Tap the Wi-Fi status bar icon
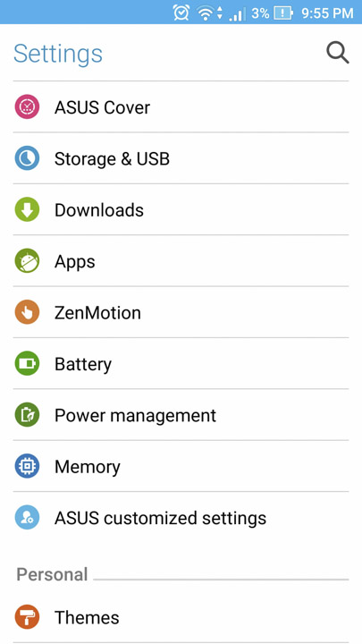Image resolution: width=362 pixels, height=644 pixels. (205, 13)
